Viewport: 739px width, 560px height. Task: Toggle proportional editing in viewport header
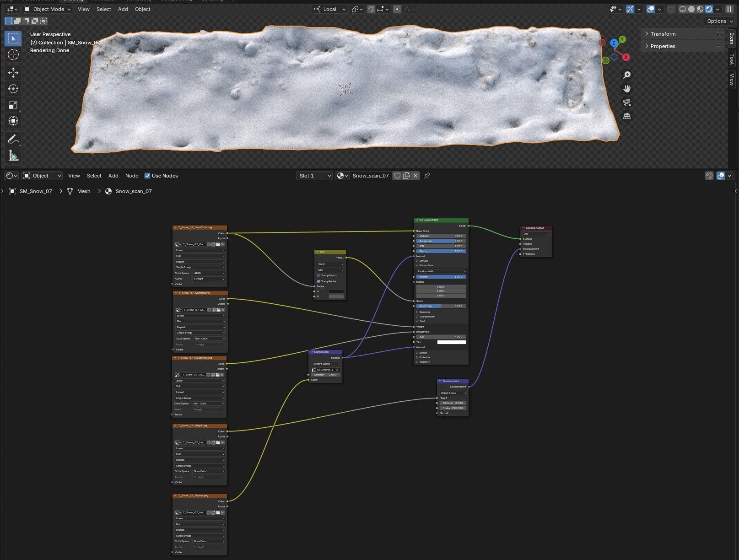tap(397, 9)
